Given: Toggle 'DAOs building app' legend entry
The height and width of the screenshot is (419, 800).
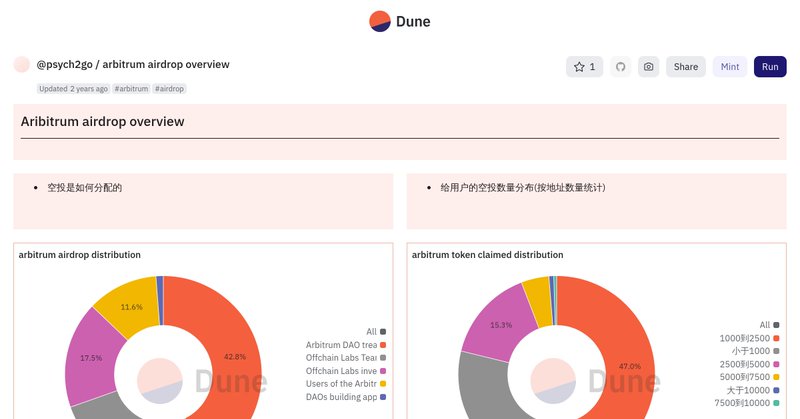Looking at the screenshot, I should click(x=346, y=397).
